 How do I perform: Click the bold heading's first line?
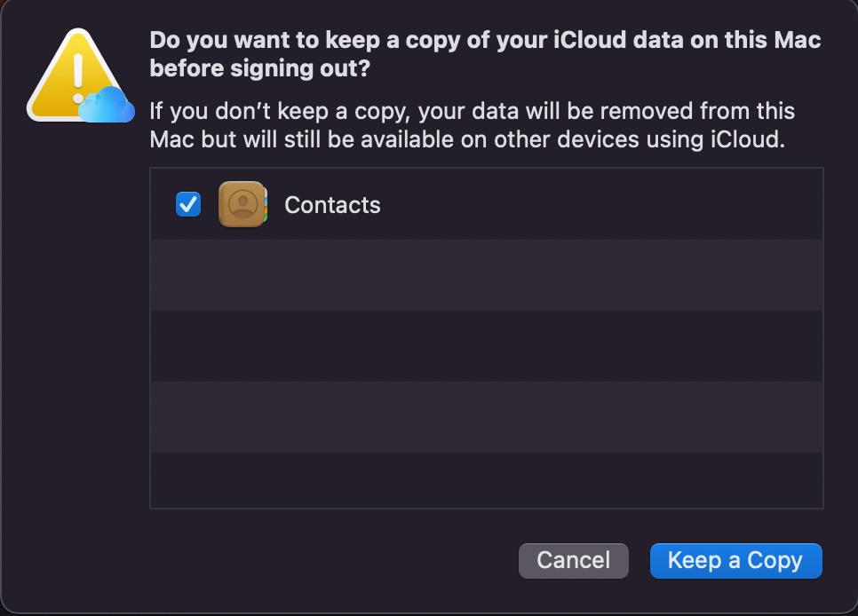tap(485, 41)
